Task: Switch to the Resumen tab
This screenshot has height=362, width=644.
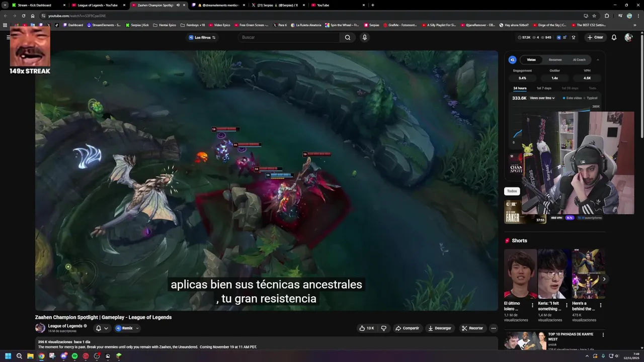Action: pos(555,60)
